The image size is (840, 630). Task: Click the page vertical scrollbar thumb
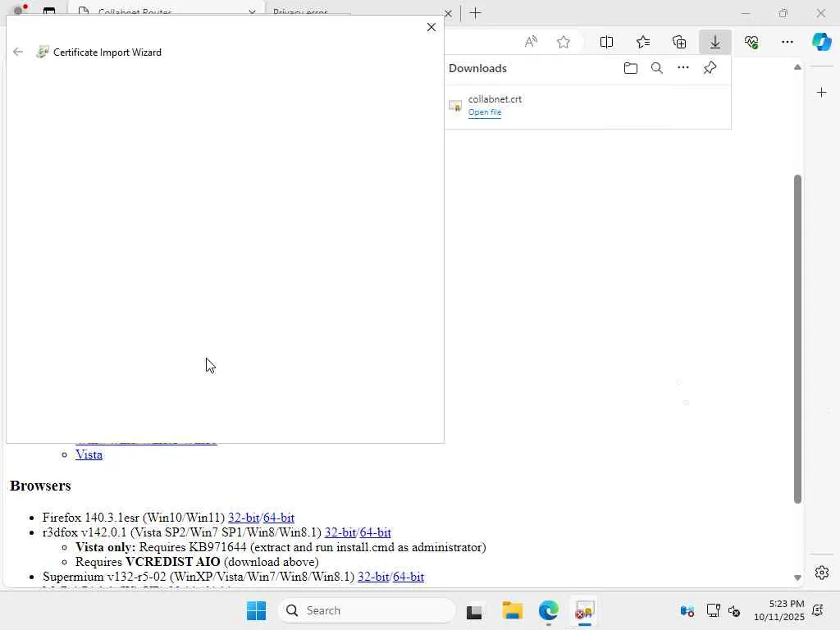click(797, 339)
